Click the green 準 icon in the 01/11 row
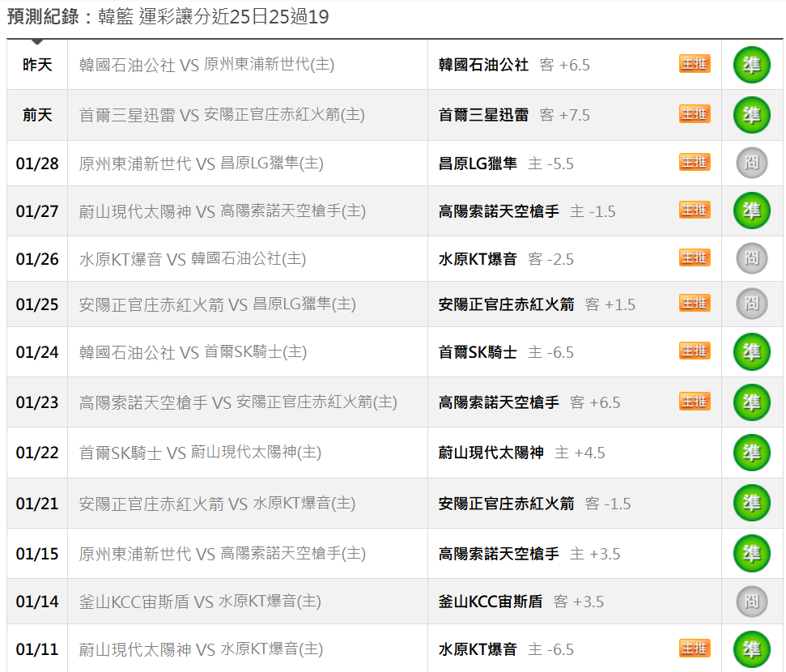Image resolution: width=786 pixels, height=672 pixels. click(x=751, y=649)
